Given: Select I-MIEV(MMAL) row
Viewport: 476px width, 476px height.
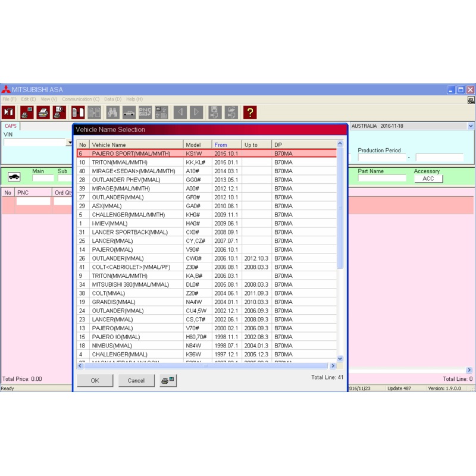Looking at the screenshot, I should 206,224.
